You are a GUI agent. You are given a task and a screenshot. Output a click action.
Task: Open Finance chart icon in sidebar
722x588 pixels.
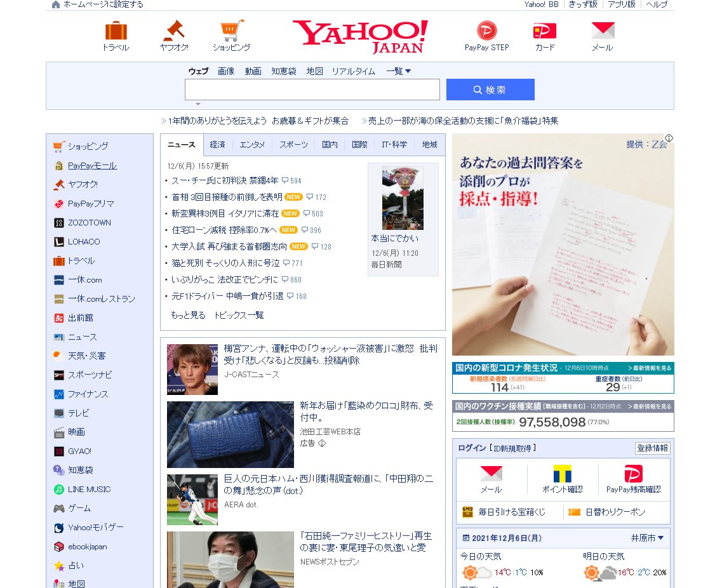59,394
